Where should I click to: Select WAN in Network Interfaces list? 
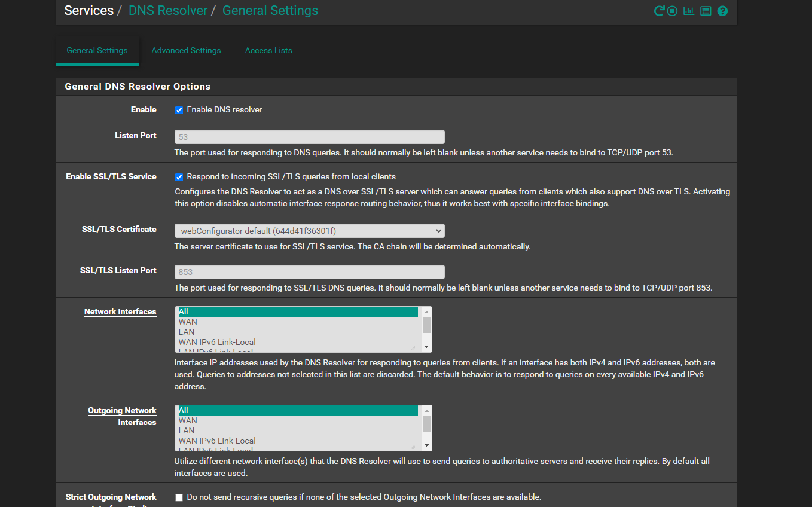tap(298, 322)
